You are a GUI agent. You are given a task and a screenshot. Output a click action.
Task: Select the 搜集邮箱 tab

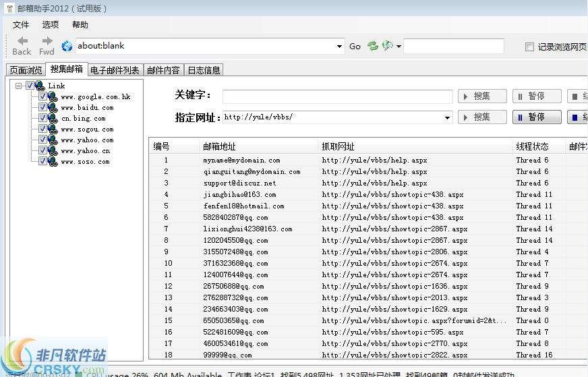[66, 69]
